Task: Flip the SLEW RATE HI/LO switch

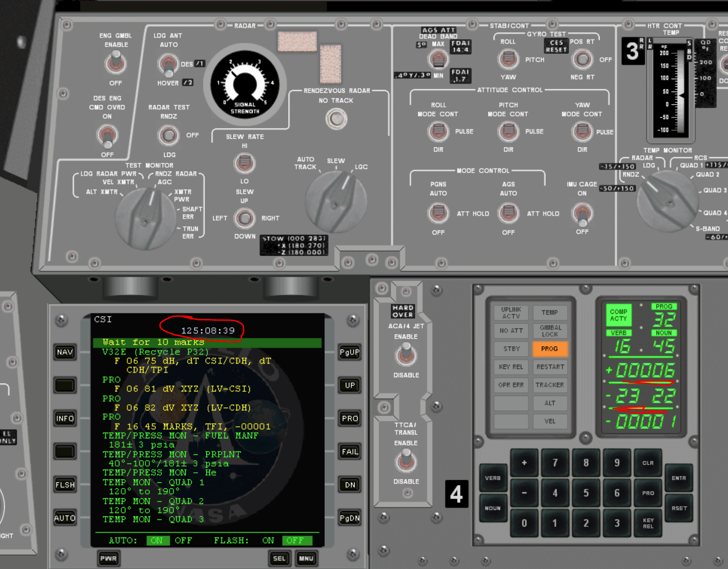Action: [244, 163]
